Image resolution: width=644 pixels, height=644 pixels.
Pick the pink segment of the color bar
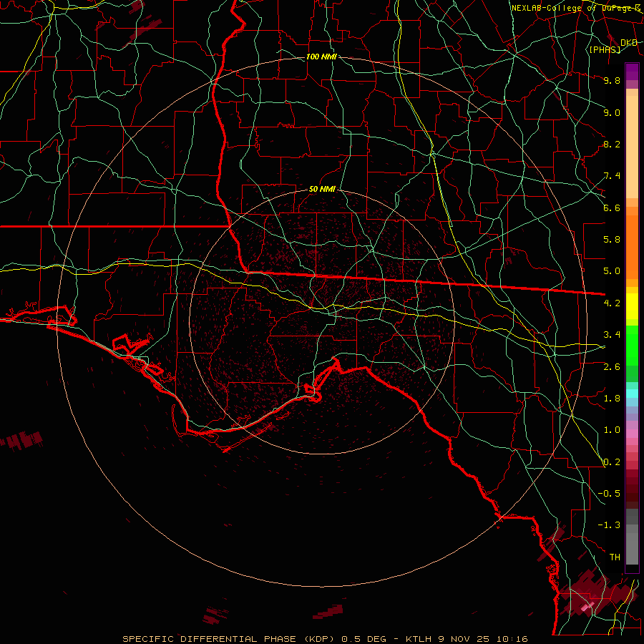[x=632, y=434]
